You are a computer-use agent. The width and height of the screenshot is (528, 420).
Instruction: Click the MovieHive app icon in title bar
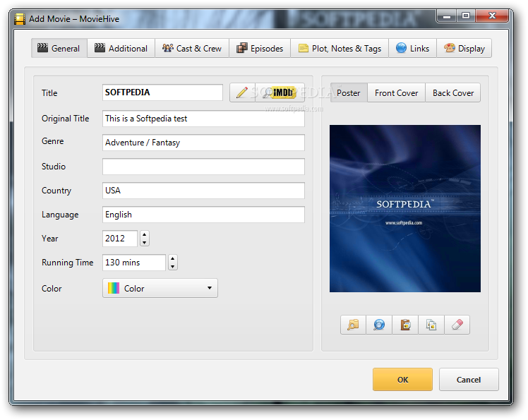coord(20,19)
